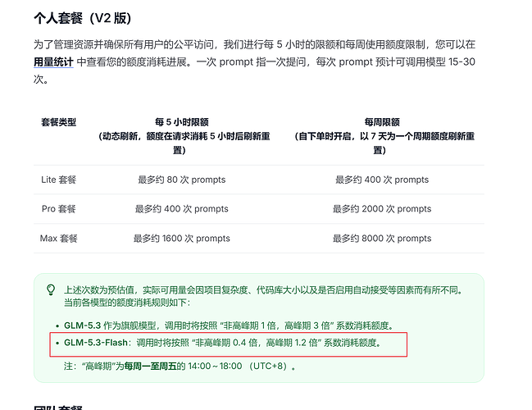The image size is (532, 410).
Task: Select the Lite weekly 最多约 400 次 prompts cell
Action: click(x=382, y=180)
